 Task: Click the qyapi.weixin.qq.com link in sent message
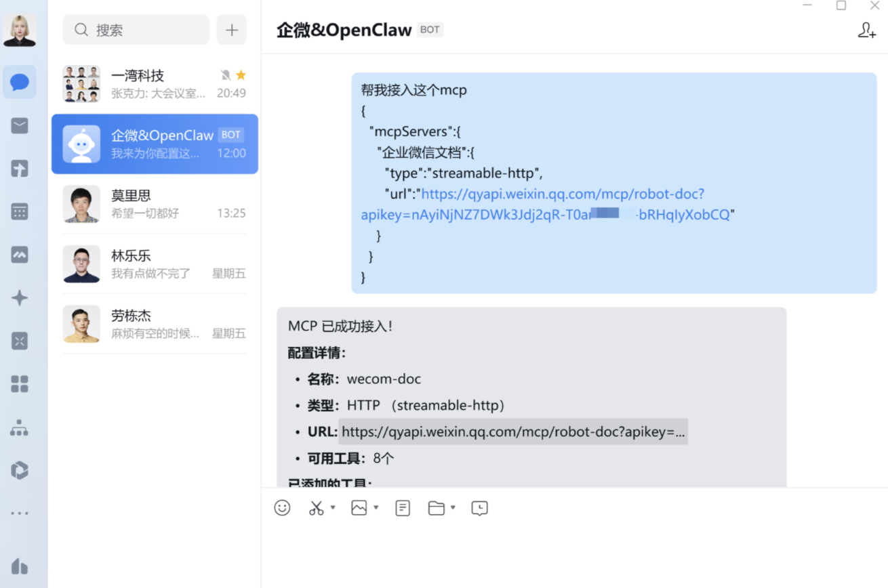tap(563, 194)
